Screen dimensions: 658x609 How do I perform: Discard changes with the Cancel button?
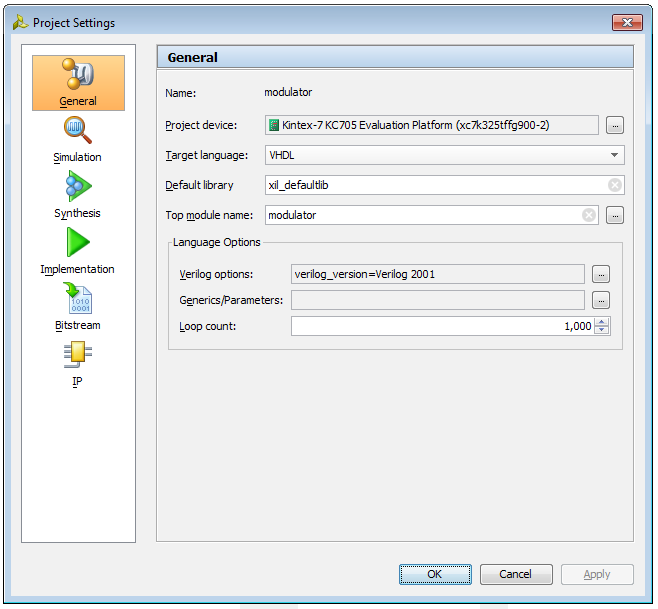click(x=516, y=574)
